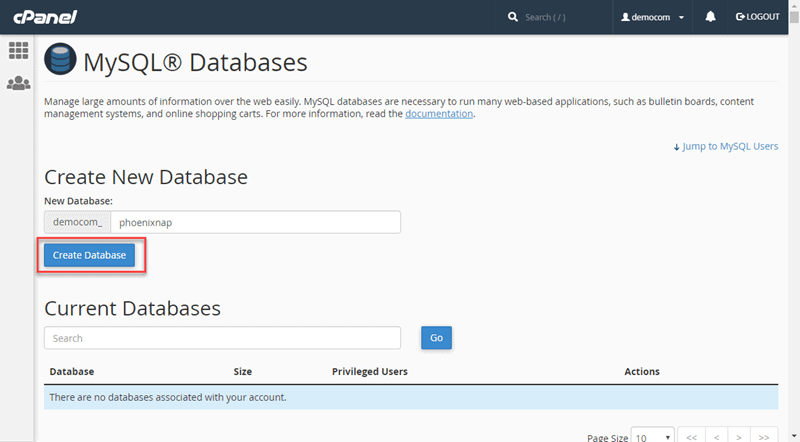
Task: Click the democom user icon
Action: click(625, 17)
